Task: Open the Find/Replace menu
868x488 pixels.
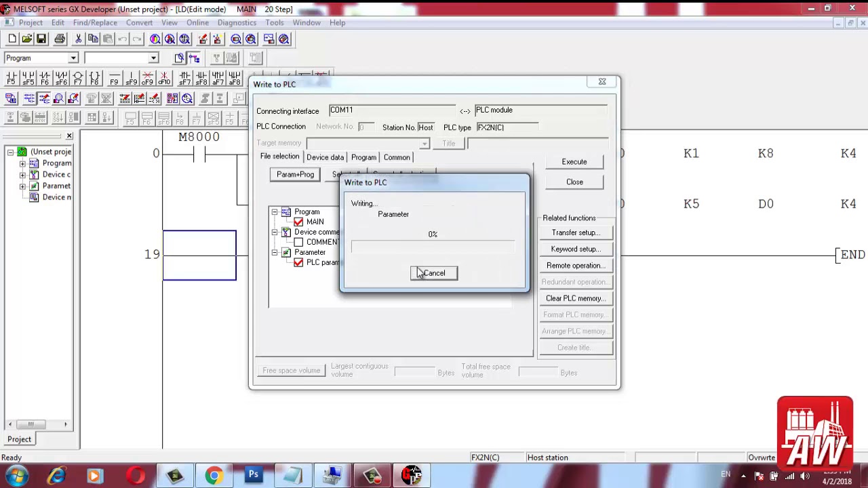Action: 95,23
